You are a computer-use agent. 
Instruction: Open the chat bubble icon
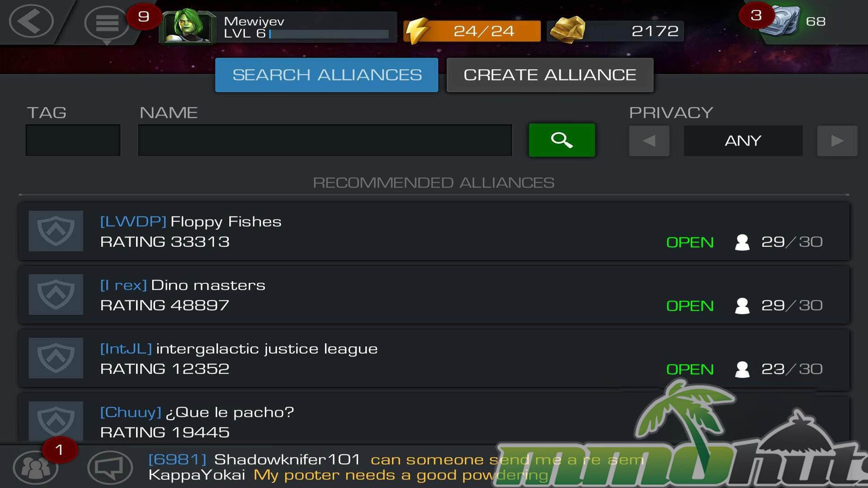pyautogui.click(x=110, y=467)
